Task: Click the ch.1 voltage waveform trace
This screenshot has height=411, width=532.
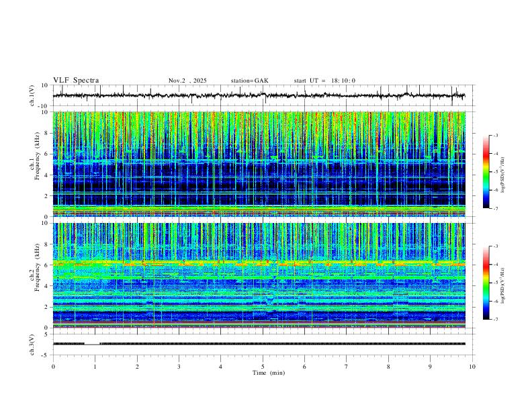Action: point(259,95)
